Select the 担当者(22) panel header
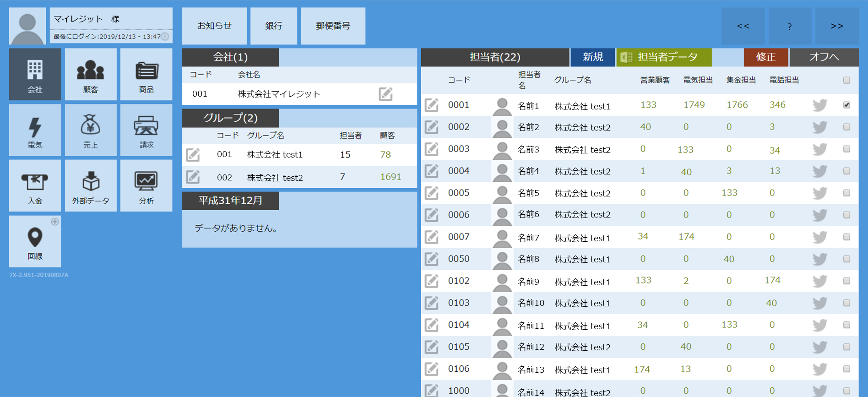The image size is (868, 397). click(495, 57)
